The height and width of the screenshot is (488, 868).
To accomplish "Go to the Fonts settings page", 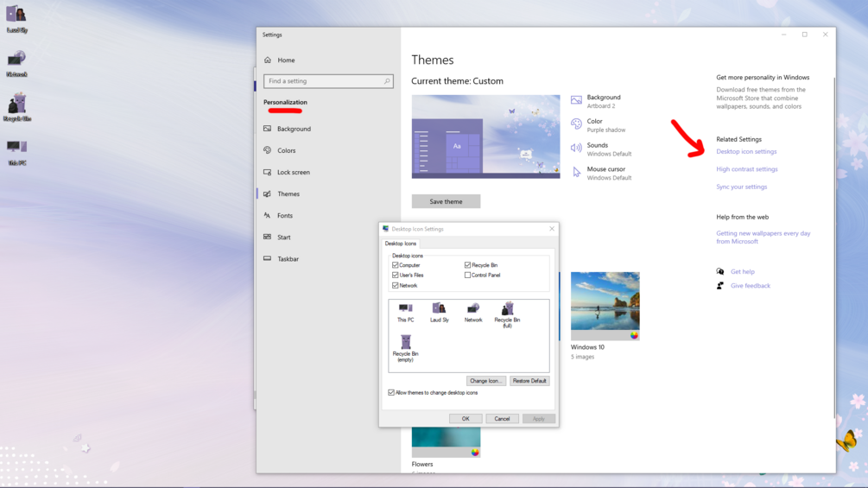I will point(327,215).
